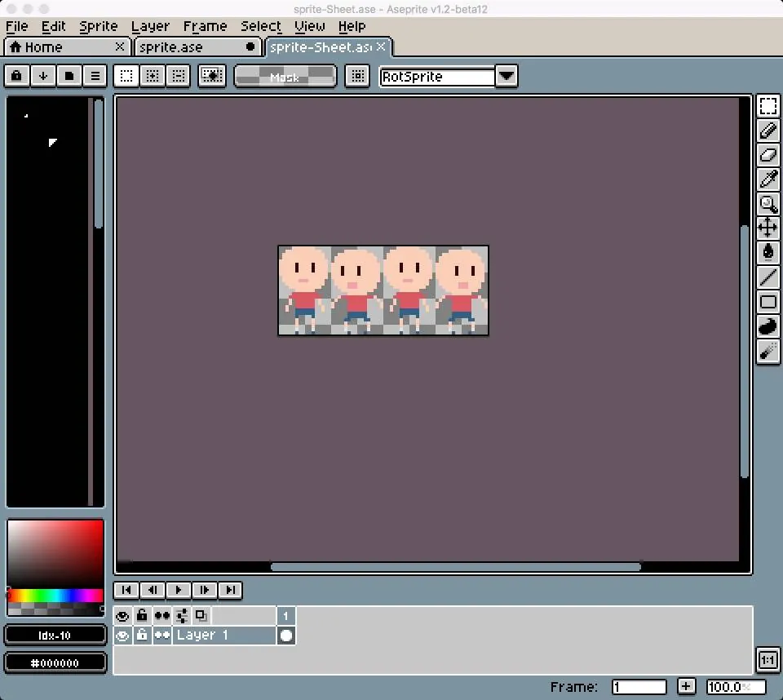Click the replace selection mode icon
Image resolution: width=783 pixels, height=700 pixels.
(x=126, y=76)
